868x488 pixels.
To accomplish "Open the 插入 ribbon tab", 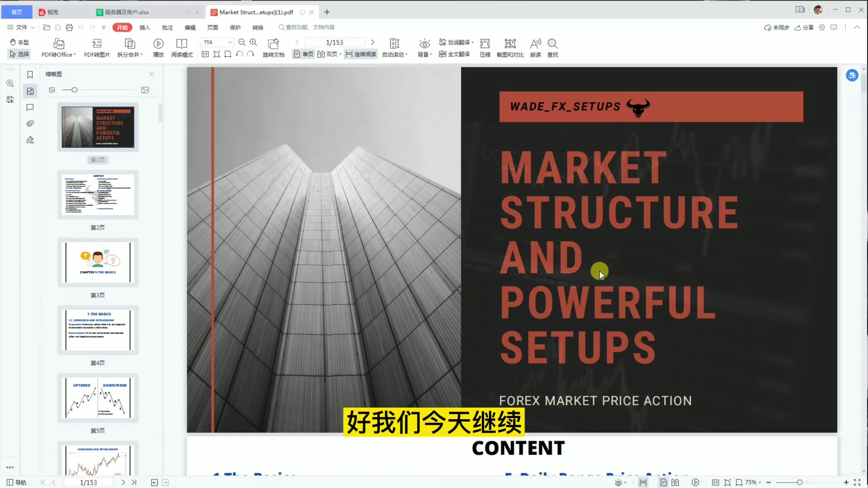I will click(x=145, y=28).
